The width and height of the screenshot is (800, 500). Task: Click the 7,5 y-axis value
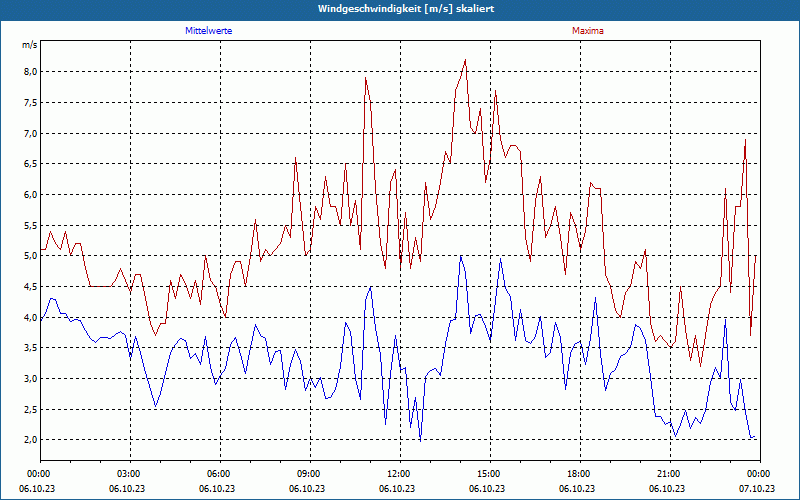click(31, 103)
